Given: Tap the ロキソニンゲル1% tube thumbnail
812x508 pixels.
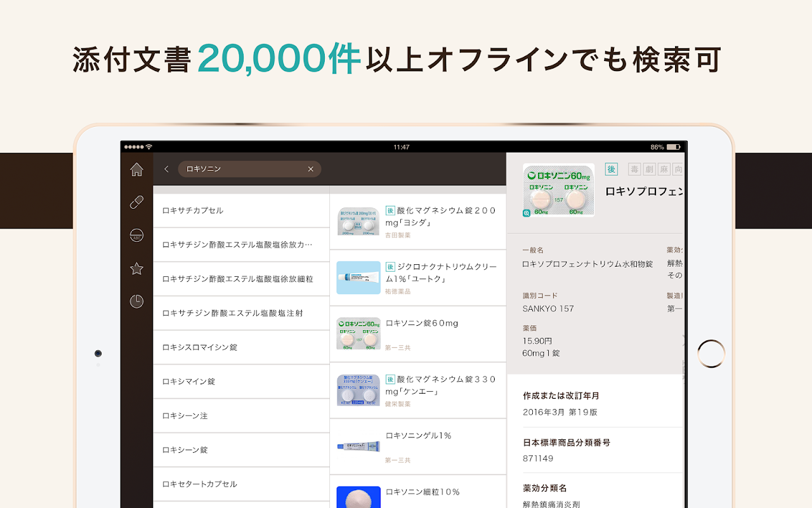Looking at the screenshot, I should click(x=358, y=446).
